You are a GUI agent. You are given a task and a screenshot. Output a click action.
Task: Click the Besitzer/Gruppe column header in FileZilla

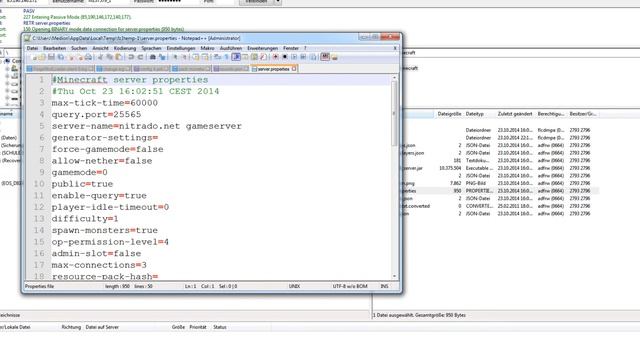(582, 114)
